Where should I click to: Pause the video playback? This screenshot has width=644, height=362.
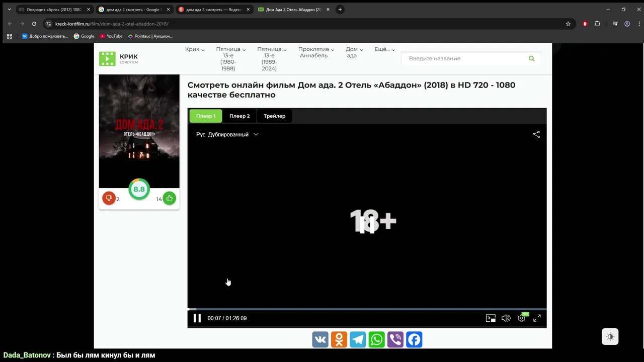point(197,318)
